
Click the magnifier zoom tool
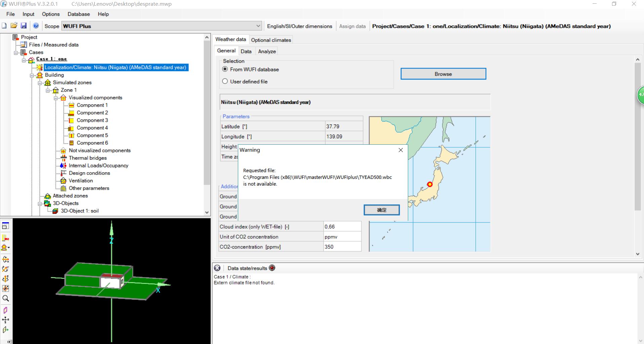pyautogui.click(x=5, y=298)
